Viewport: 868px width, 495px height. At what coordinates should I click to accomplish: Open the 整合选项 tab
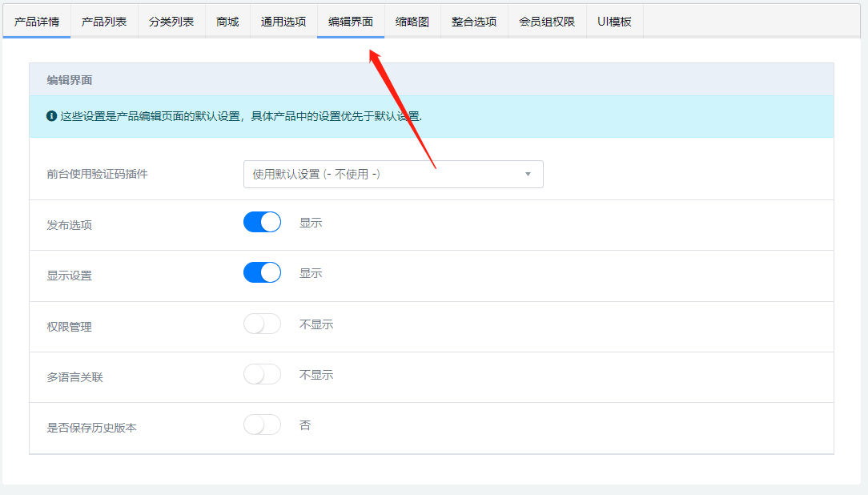(474, 22)
